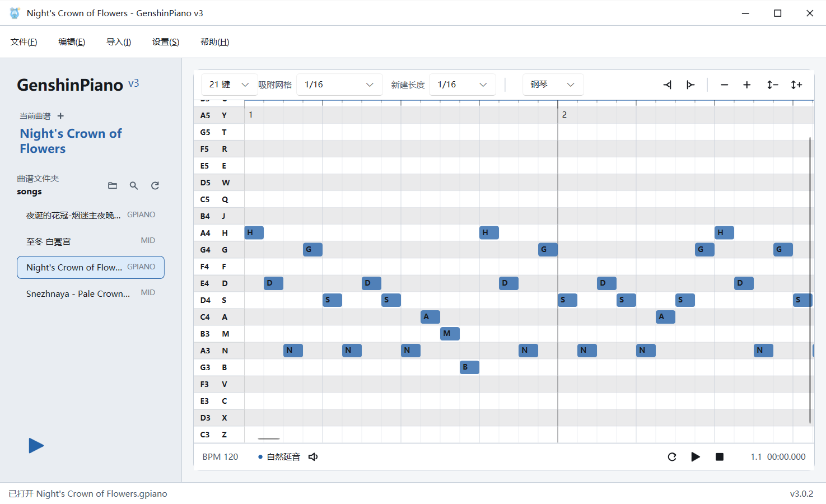
Task: Select first N note on A3 row
Action: pyautogui.click(x=293, y=351)
